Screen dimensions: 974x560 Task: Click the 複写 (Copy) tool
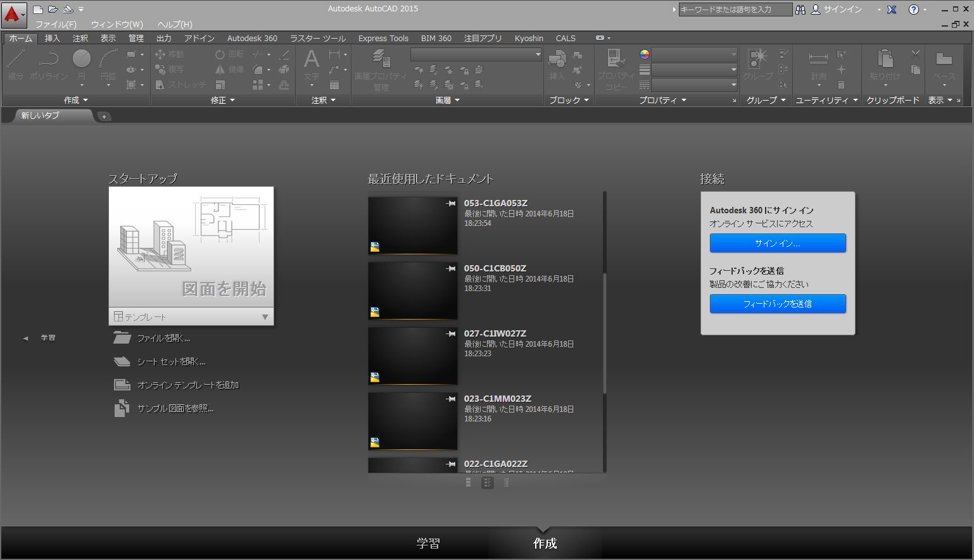coord(169,69)
